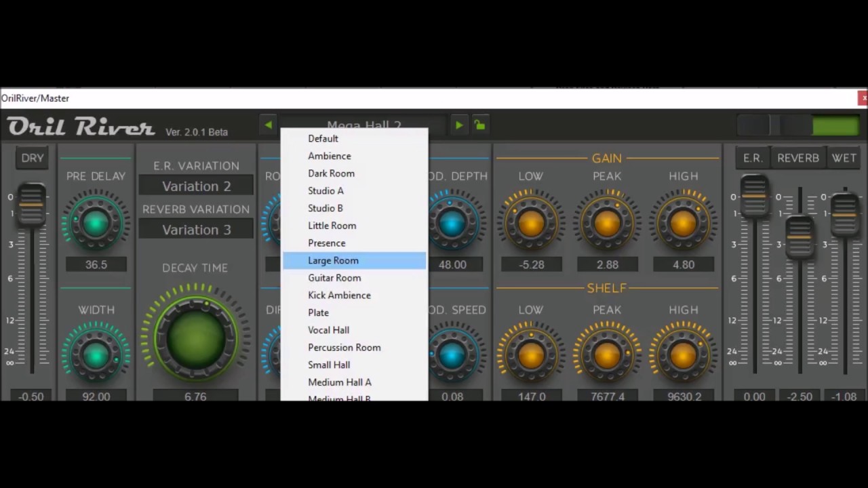This screenshot has width=868, height=488.
Task: Click the Gain Peak value 2.88
Action: click(x=607, y=265)
